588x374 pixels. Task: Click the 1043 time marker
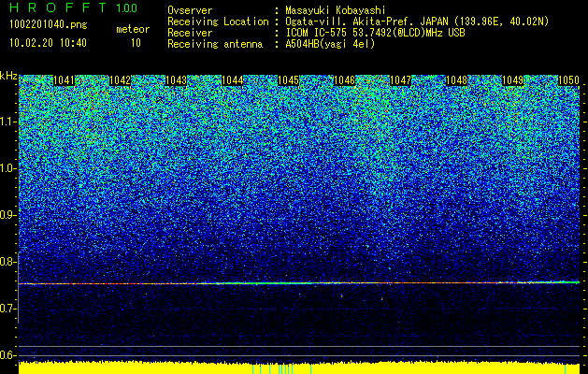pos(177,80)
